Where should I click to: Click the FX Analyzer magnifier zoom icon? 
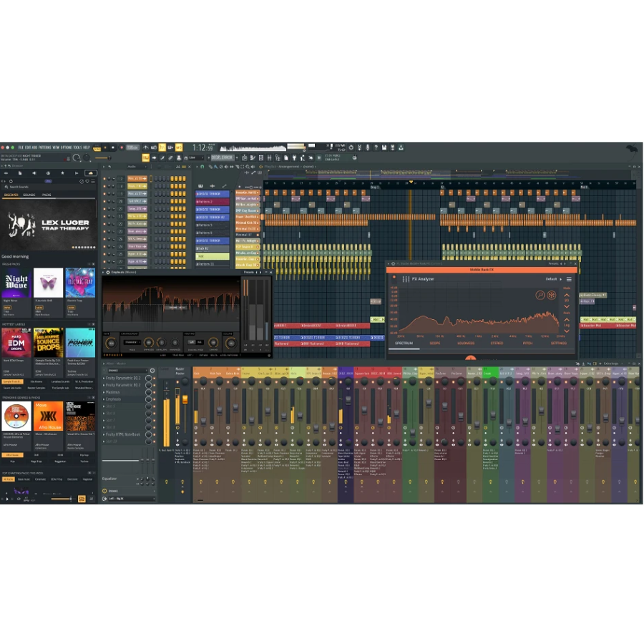[x=540, y=295]
